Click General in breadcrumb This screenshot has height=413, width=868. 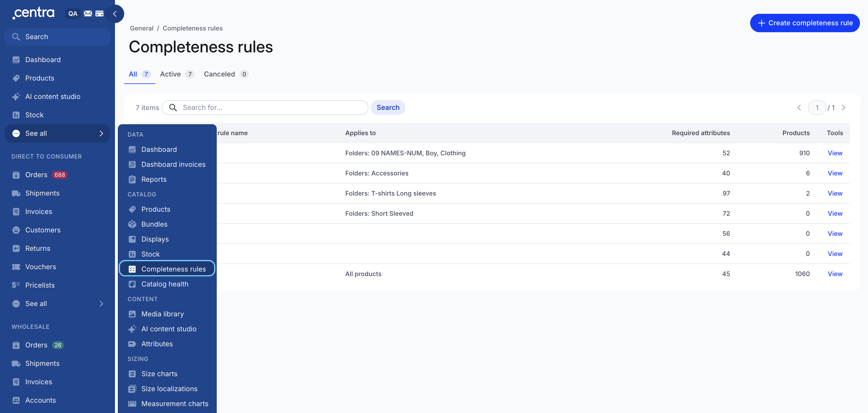point(141,28)
